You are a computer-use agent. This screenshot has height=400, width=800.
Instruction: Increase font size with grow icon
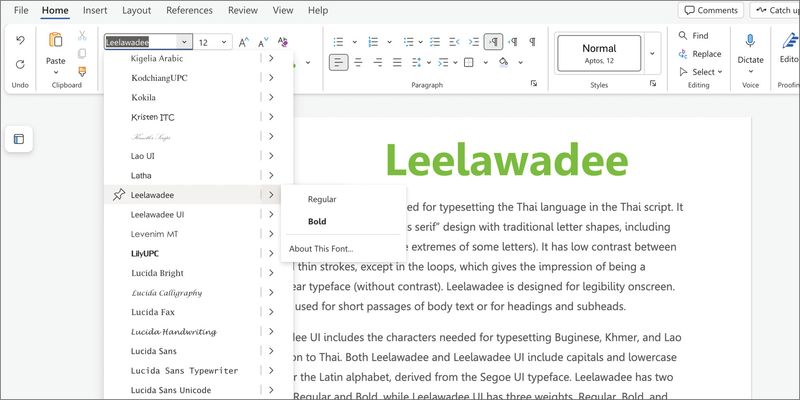point(243,42)
